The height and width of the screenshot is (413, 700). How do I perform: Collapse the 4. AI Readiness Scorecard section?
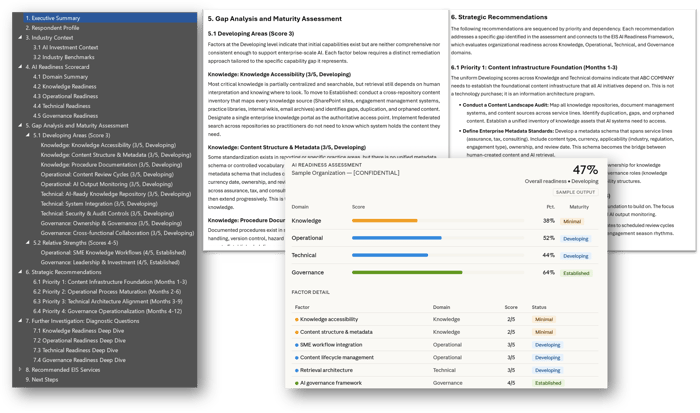(18, 67)
